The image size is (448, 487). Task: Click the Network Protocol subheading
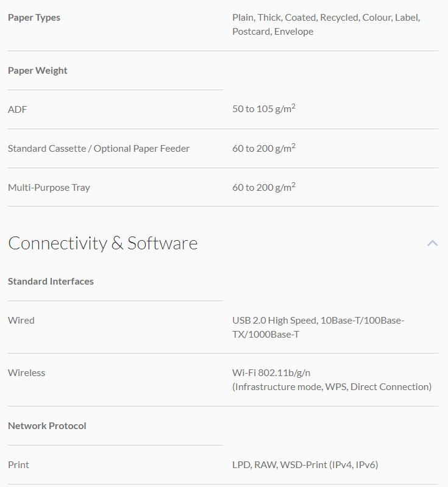(x=47, y=426)
